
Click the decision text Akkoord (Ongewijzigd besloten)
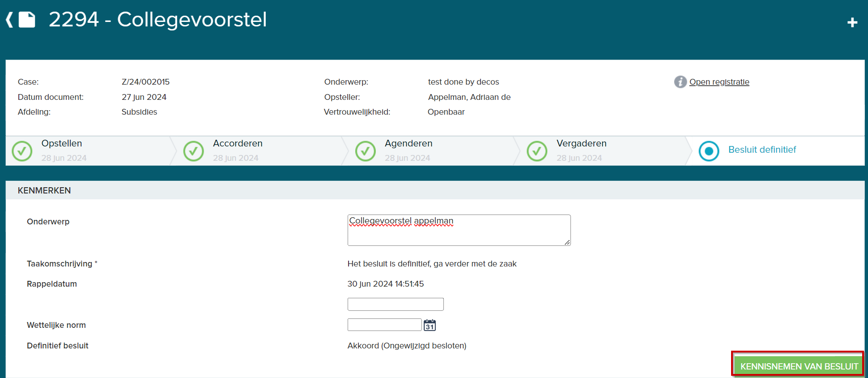407,346
